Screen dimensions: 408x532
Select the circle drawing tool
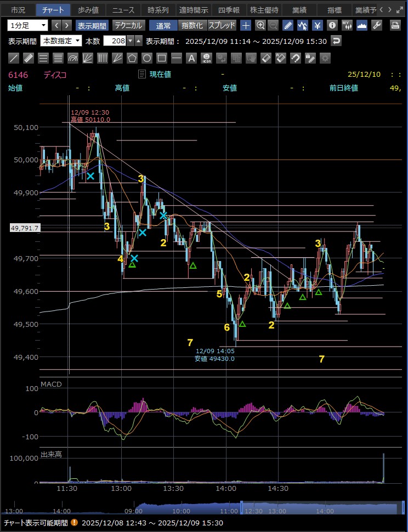(x=147, y=58)
